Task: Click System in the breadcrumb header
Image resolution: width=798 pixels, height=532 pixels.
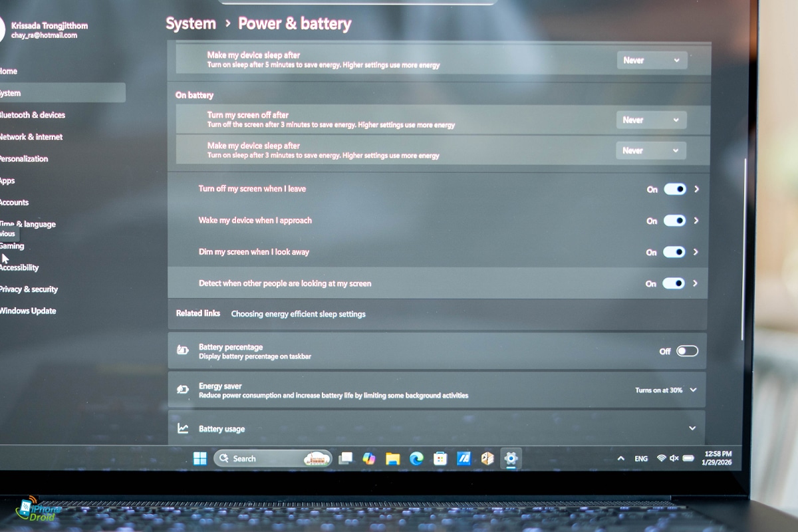Action: click(191, 24)
